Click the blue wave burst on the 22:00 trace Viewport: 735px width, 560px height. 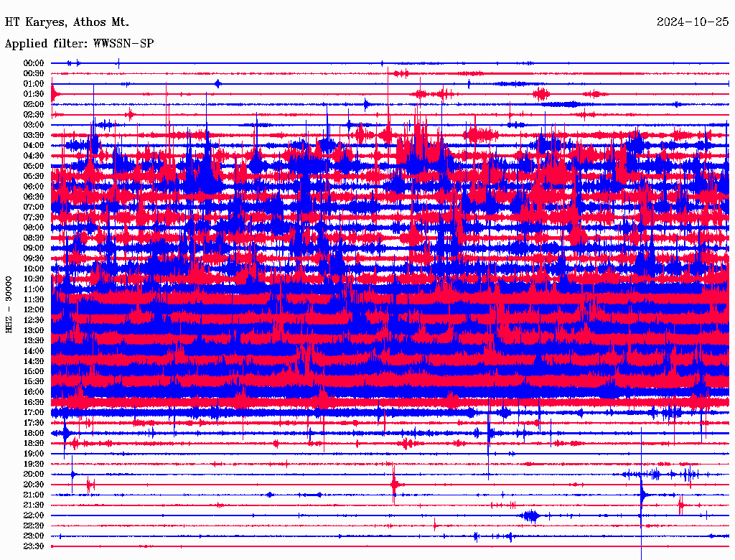(x=530, y=516)
